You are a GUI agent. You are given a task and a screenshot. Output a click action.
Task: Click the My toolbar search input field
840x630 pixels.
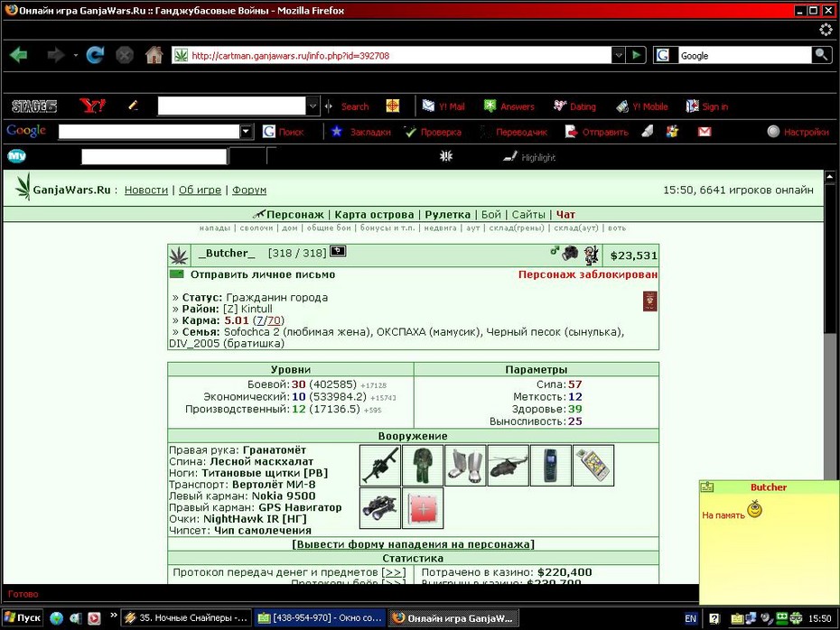coord(154,156)
